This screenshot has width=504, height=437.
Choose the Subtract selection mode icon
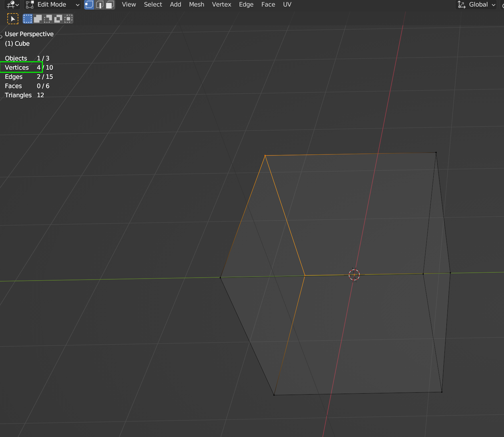[48, 18]
